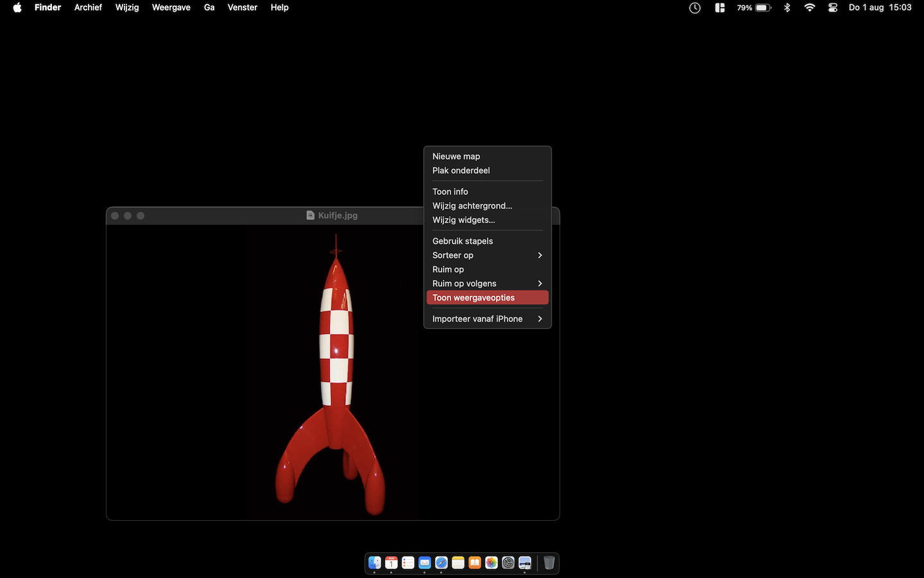Click the Time Machine clock icon in menu bar
This screenshot has height=578, width=924.
(695, 8)
